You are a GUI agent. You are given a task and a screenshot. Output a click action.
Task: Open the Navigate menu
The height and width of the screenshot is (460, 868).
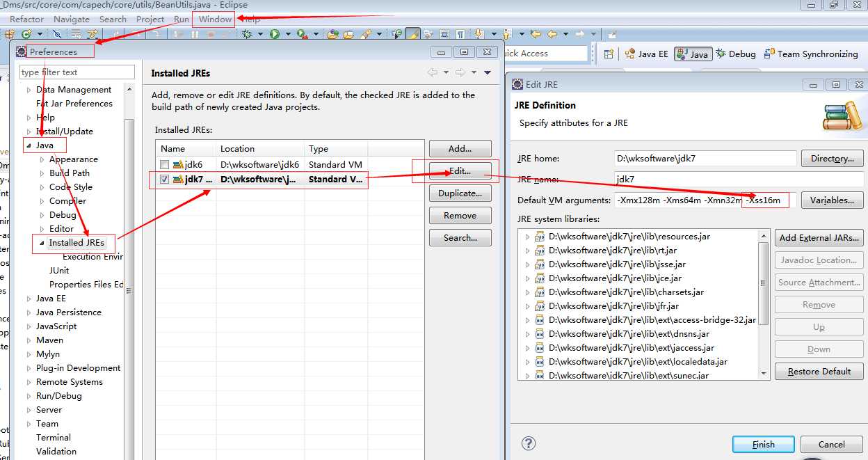pos(72,19)
